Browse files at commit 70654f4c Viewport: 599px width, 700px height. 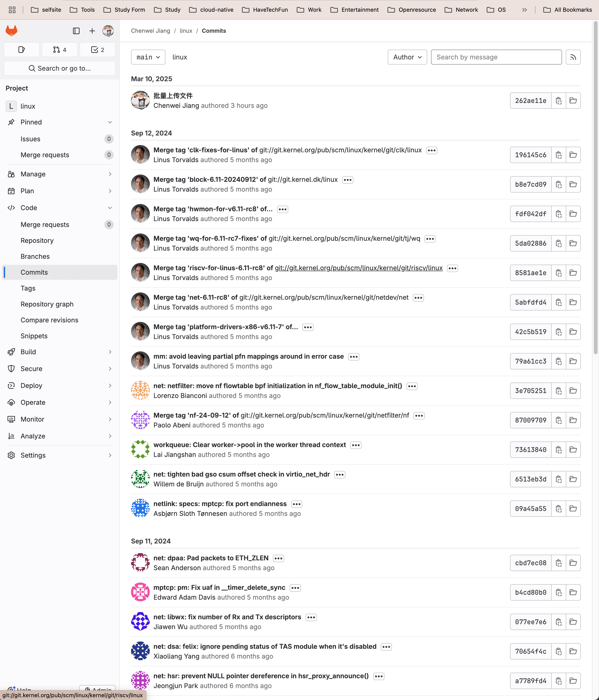click(573, 651)
